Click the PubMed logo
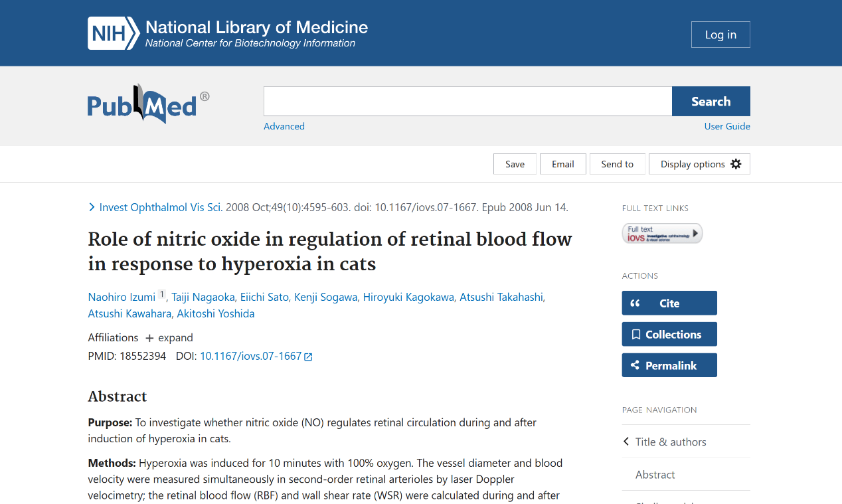842x504 pixels. coord(147,104)
